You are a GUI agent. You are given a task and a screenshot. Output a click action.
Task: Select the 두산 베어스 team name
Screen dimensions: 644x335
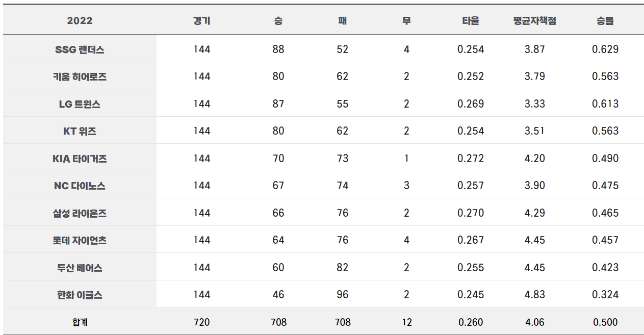pos(80,268)
